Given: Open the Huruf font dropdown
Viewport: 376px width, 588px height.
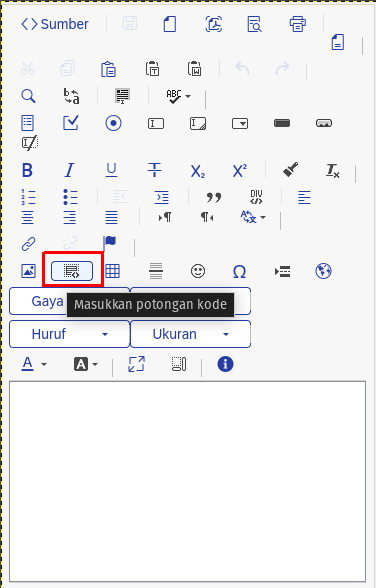Looking at the screenshot, I should pos(69,334).
